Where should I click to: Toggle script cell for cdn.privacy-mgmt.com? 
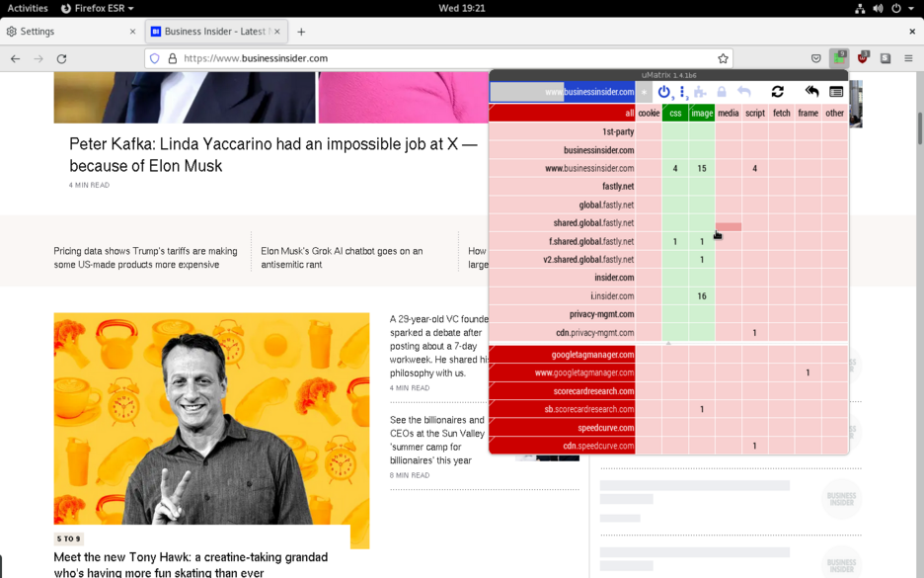(755, 333)
